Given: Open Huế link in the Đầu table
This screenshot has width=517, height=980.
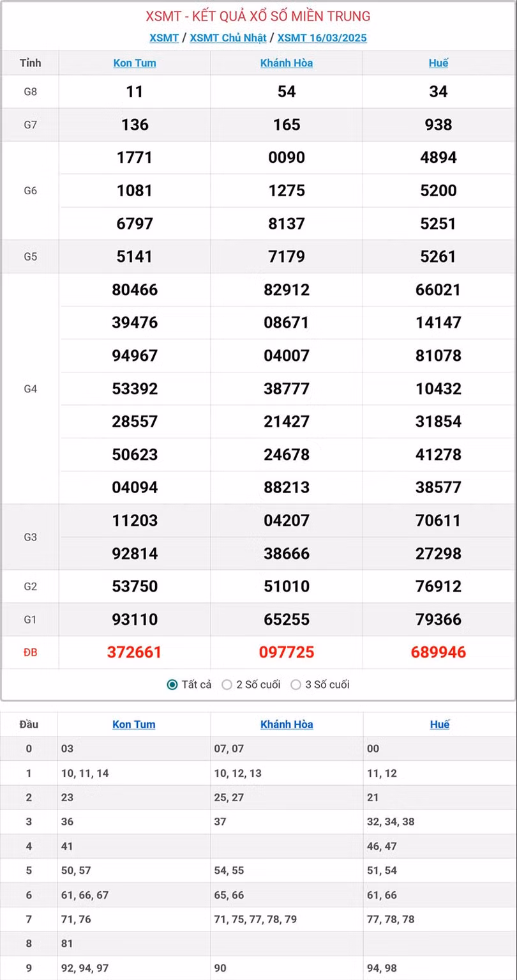Looking at the screenshot, I should 440,724.
